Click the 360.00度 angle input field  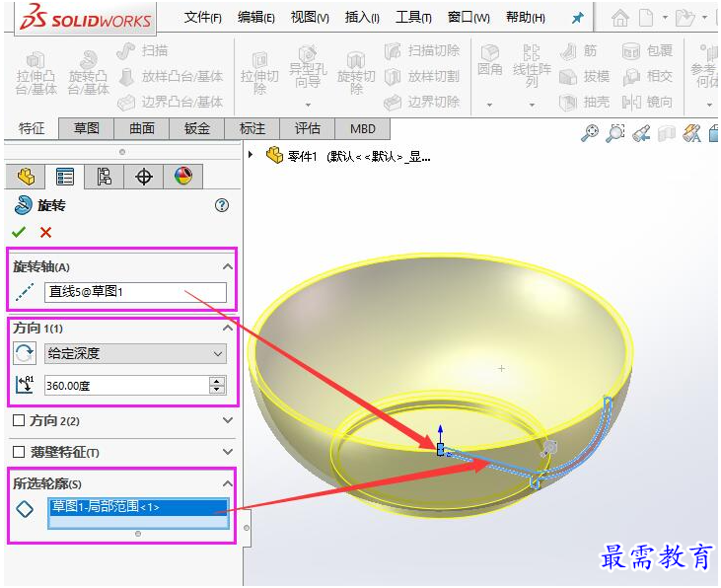click(x=126, y=385)
